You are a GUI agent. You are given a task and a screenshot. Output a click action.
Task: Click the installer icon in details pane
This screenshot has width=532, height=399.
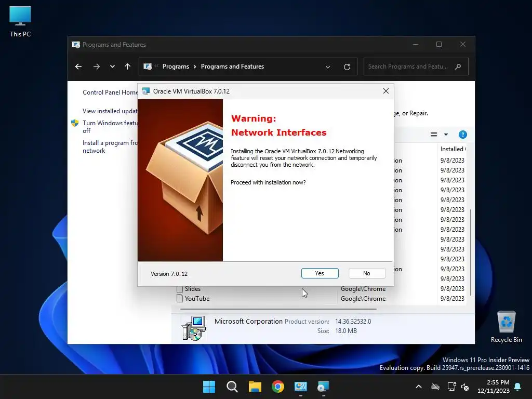194,328
